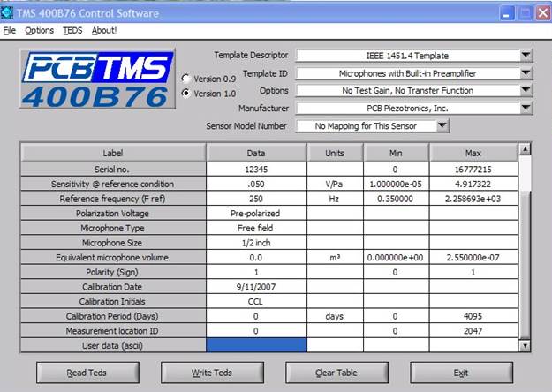Image resolution: width=552 pixels, height=392 pixels.
Task: Click the PCB TMS 400B76 logo
Action: pyautogui.click(x=97, y=79)
